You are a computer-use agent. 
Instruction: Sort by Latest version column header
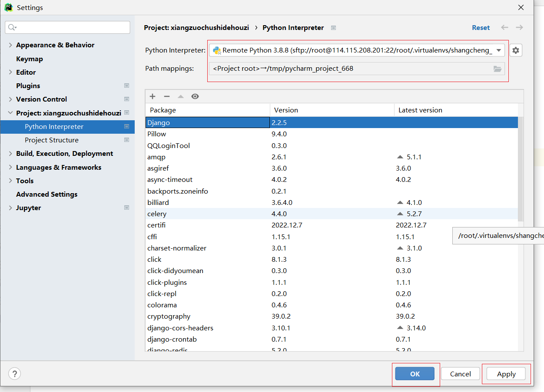pos(456,110)
